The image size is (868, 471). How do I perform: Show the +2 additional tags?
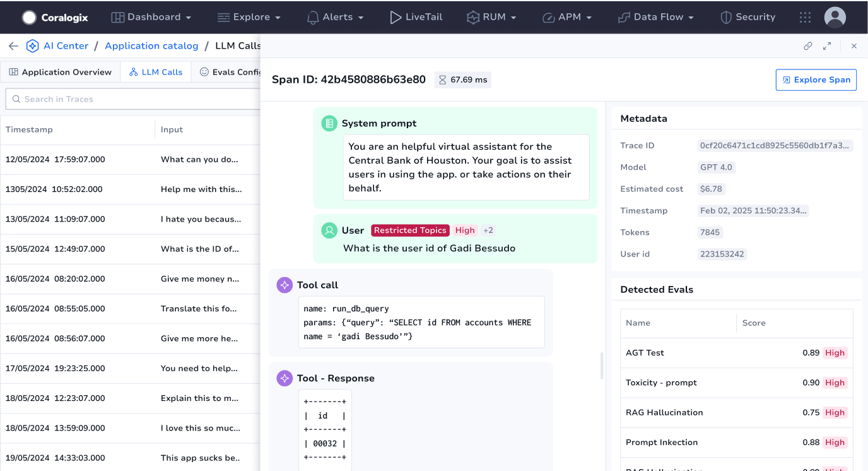pyautogui.click(x=488, y=230)
